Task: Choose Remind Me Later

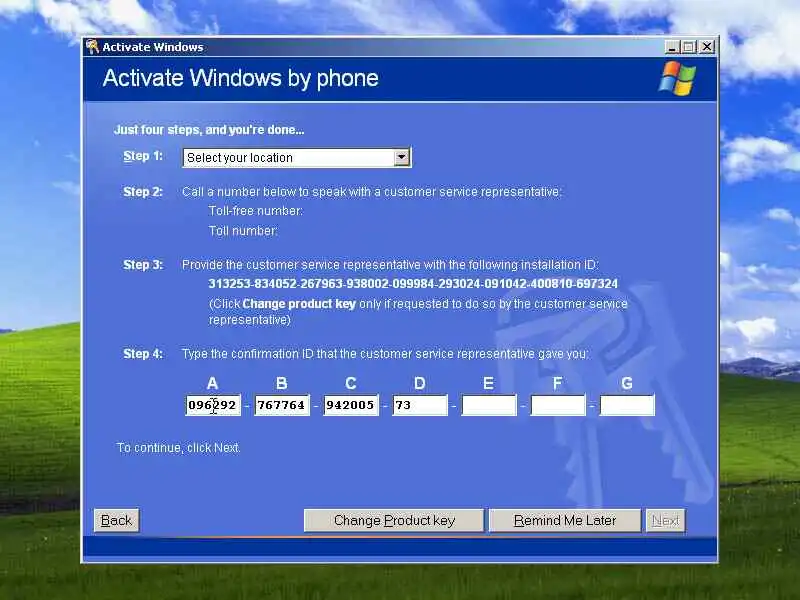Action: [565, 520]
